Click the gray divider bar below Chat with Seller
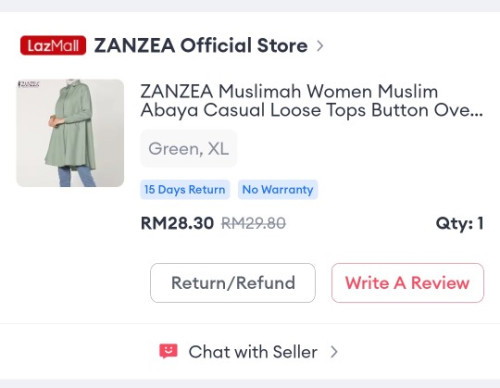 [x=250, y=383]
